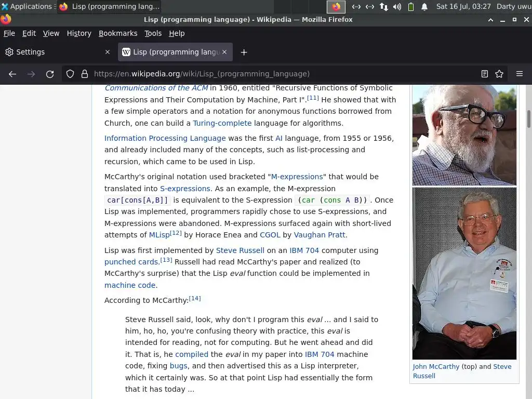Open IBM 704 link after Steve Russell
This screenshot has width=532, height=399.
(304, 250)
